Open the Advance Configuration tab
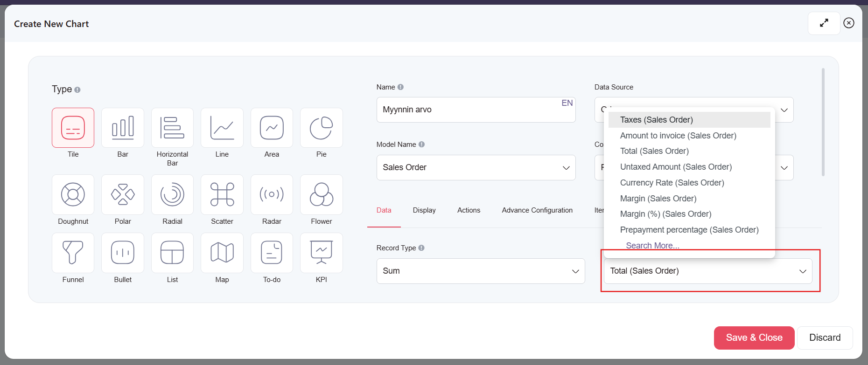Image resolution: width=868 pixels, height=365 pixels. click(537, 210)
